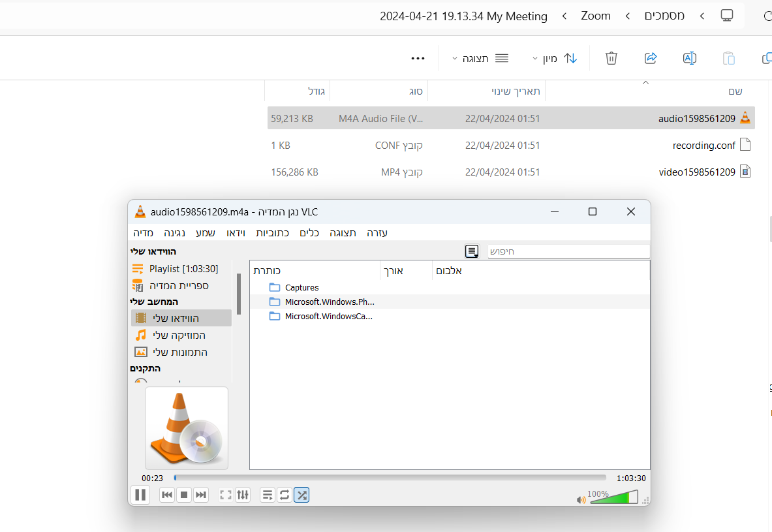
Task: Adjust the VLC volume slider
Action: (613, 497)
